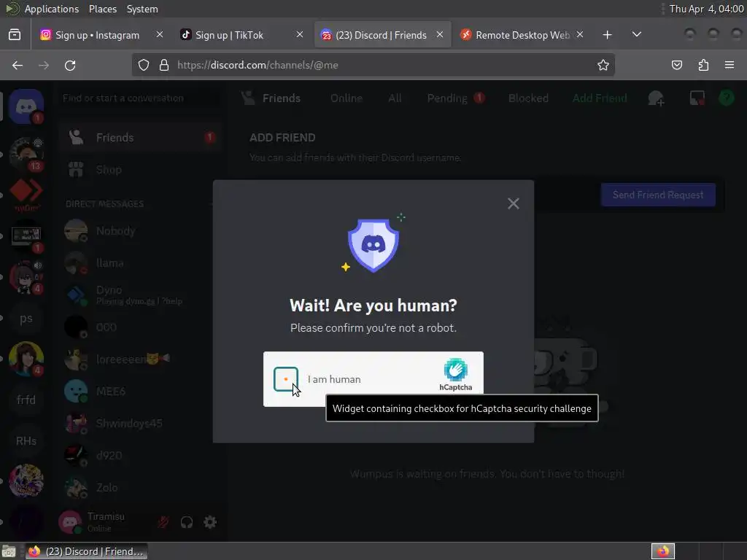Viewport: 747px width, 560px height.
Task: Open direct message with Dyno
Action: (x=141, y=295)
